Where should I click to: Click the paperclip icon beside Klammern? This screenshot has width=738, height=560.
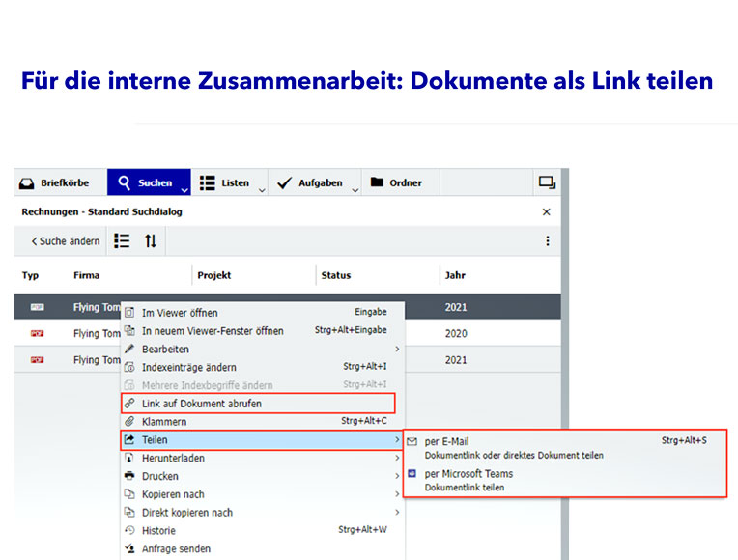click(x=129, y=422)
